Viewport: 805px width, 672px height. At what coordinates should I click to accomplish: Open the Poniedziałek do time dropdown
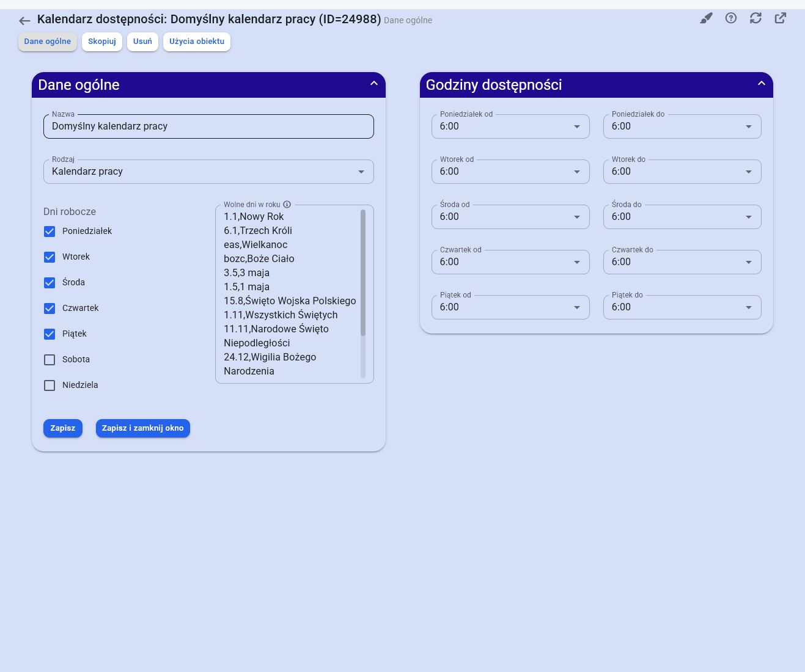pyautogui.click(x=682, y=126)
